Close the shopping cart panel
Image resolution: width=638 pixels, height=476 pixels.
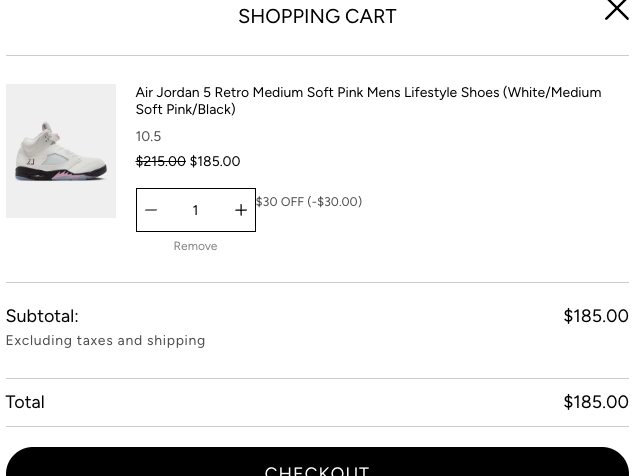(616, 9)
